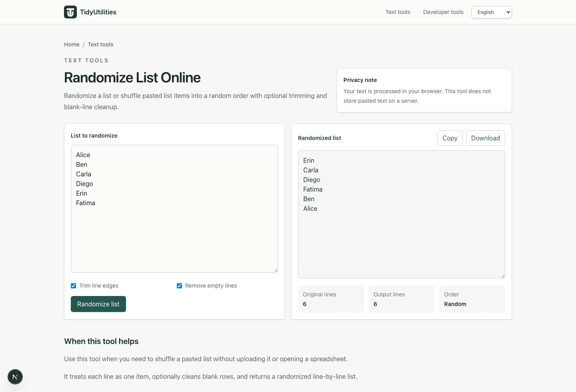Click the List to randomize label

[94, 136]
